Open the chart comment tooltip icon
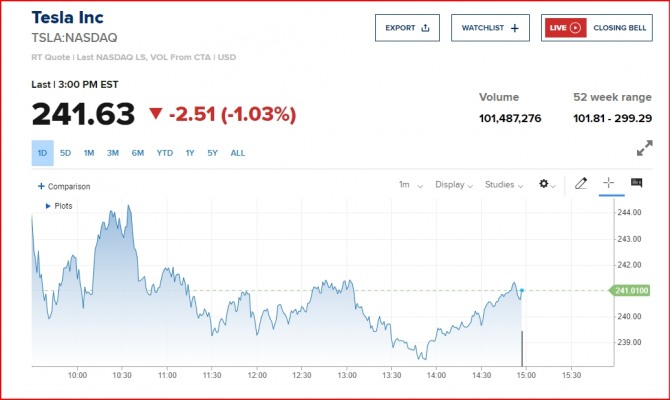This screenshot has width=670, height=400. click(636, 183)
